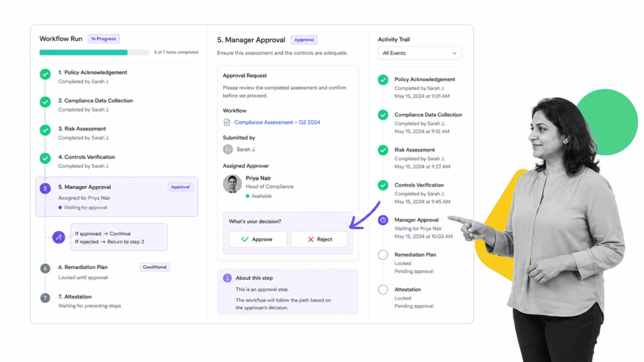Click the Activity Trail heading

click(x=394, y=40)
